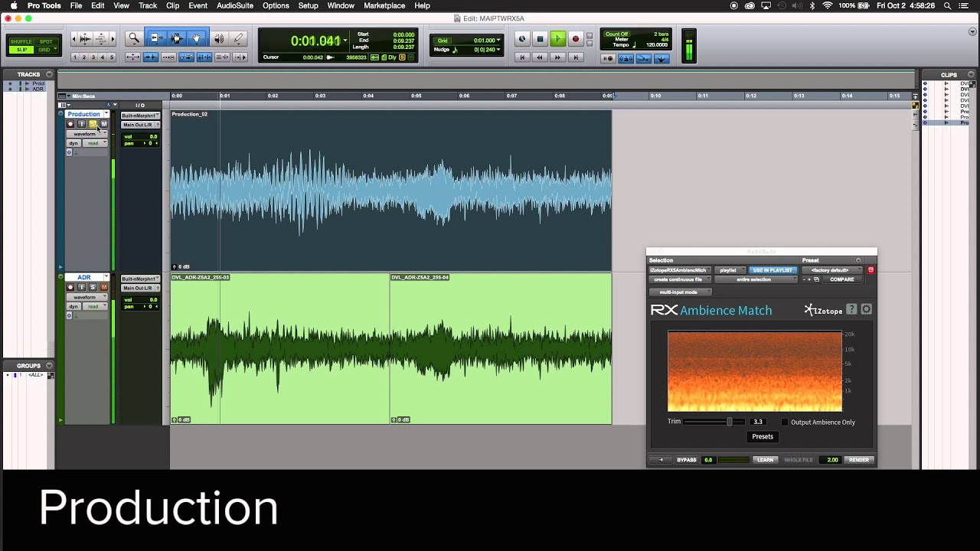
Task: Select the Scrubber speaker tool
Action: tap(219, 38)
